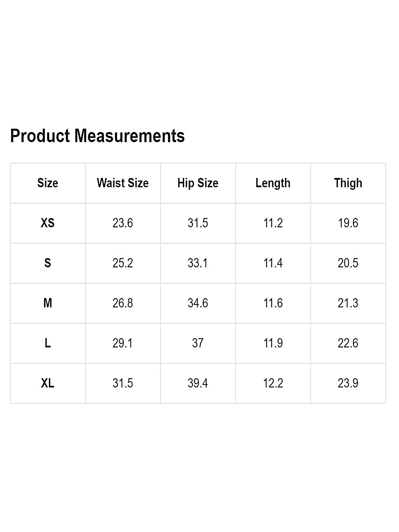Select the Thigh column header

coord(348,183)
